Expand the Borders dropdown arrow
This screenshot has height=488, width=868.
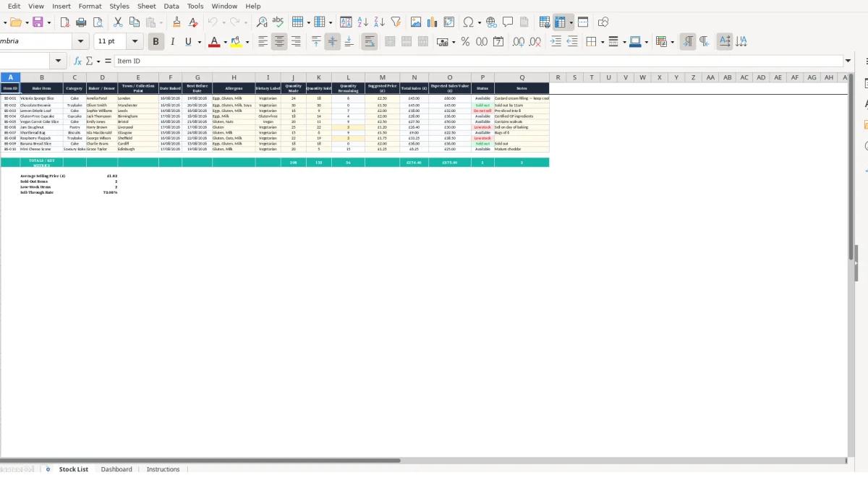pos(602,42)
